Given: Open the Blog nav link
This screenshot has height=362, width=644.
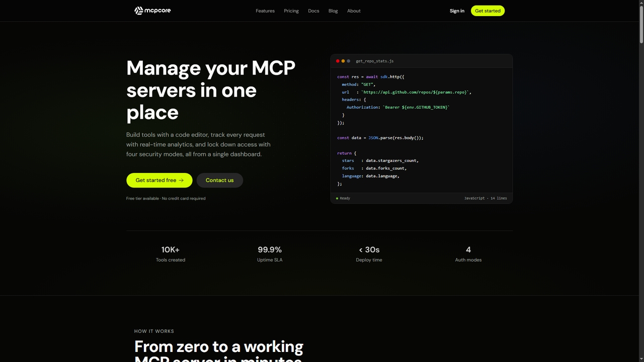Looking at the screenshot, I should click(333, 11).
